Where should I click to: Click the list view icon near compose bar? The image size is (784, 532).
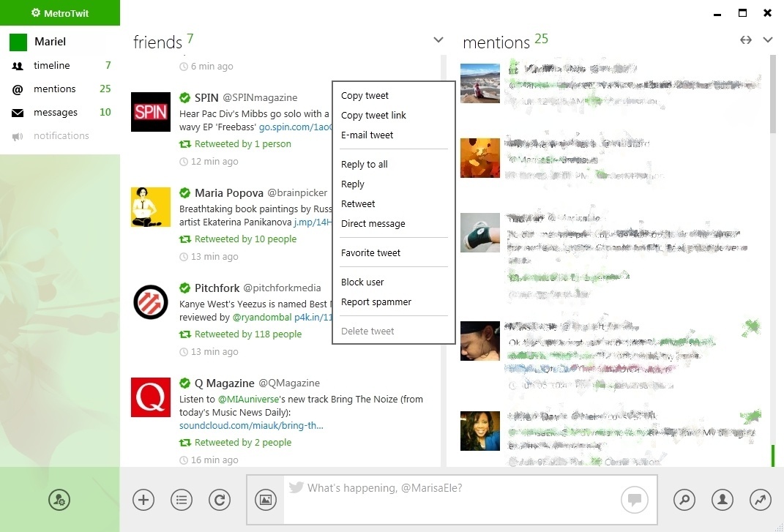(181, 500)
